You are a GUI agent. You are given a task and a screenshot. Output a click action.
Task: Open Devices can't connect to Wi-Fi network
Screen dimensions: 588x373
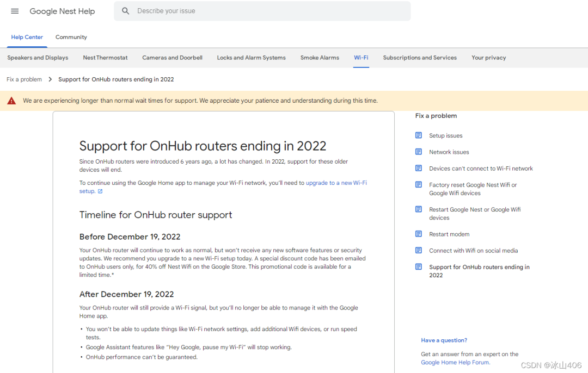point(481,169)
